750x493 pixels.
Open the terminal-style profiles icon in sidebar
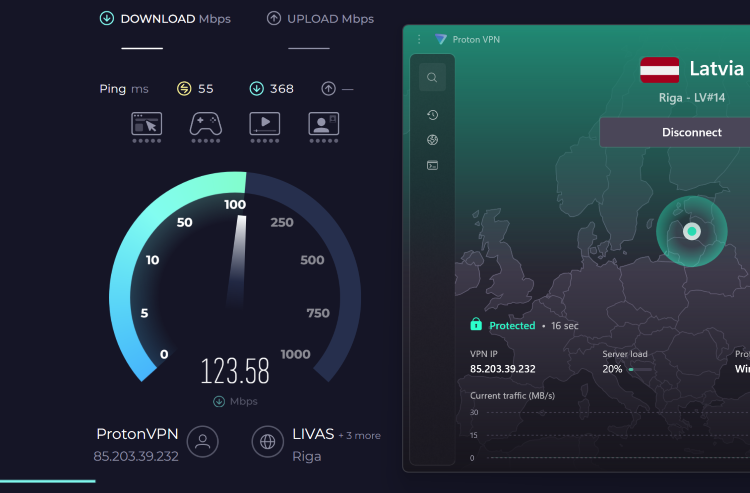pos(432,165)
